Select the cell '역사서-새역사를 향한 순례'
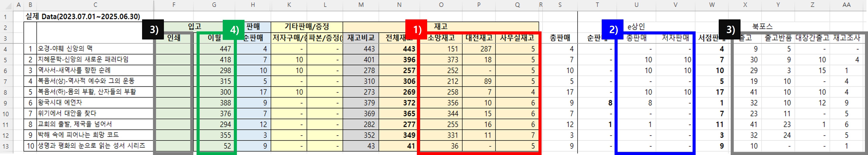 (x=74, y=70)
